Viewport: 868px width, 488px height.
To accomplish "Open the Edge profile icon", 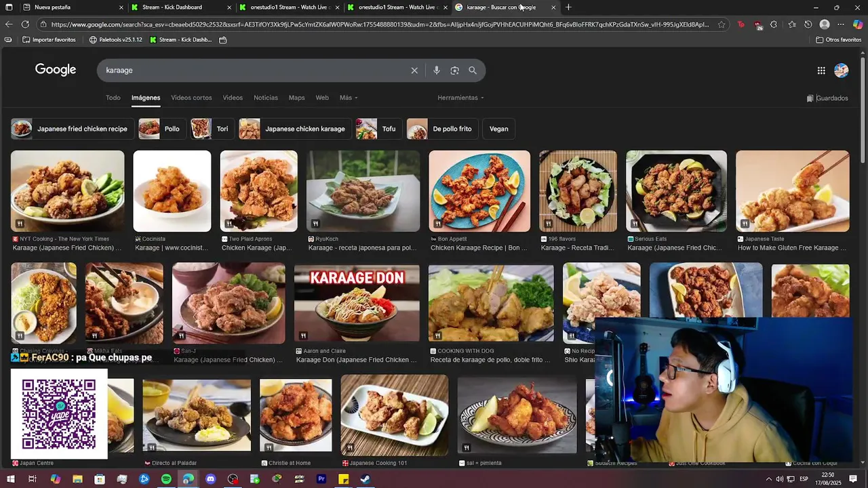I will (825, 24).
